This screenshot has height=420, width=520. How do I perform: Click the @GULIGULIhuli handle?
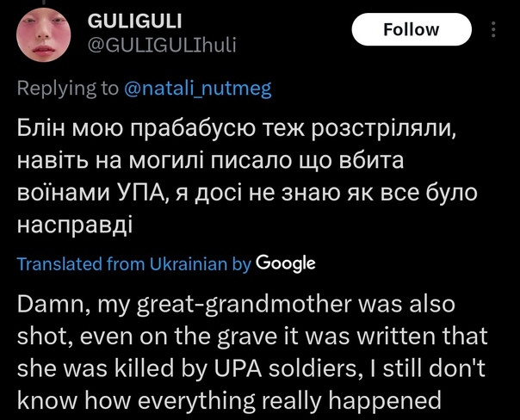pos(162,45)
